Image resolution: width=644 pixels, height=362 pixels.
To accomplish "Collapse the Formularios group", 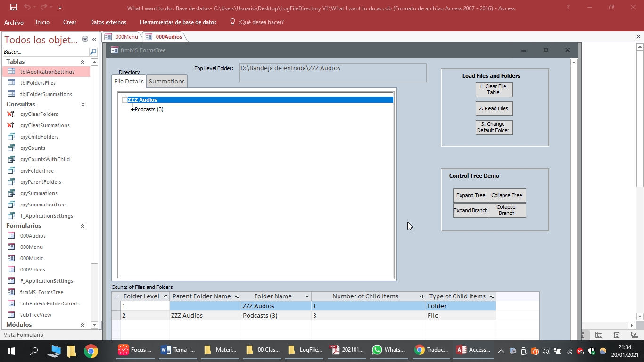I will coord(83,226).
